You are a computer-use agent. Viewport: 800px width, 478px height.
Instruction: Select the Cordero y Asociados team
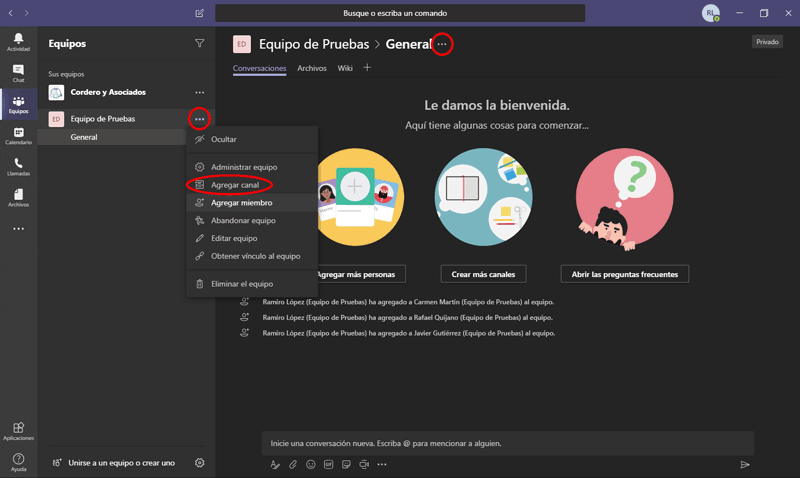click(x=108, y=92)
